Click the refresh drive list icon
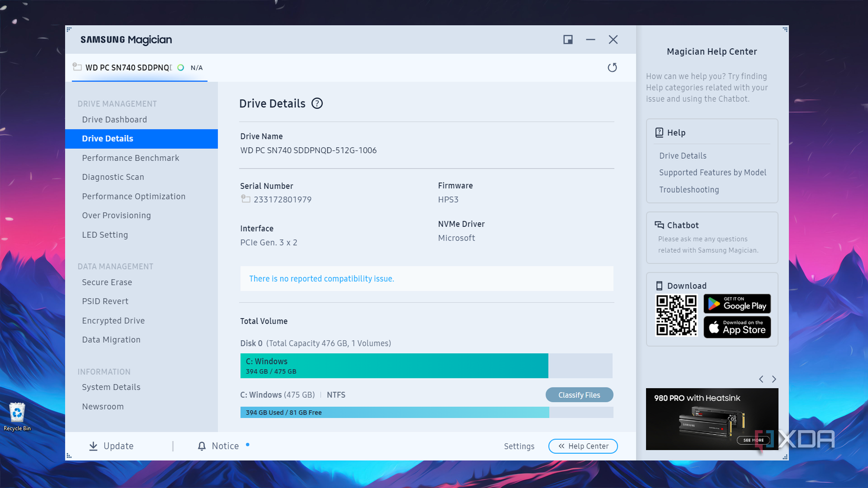 click(x=612, y=67)
